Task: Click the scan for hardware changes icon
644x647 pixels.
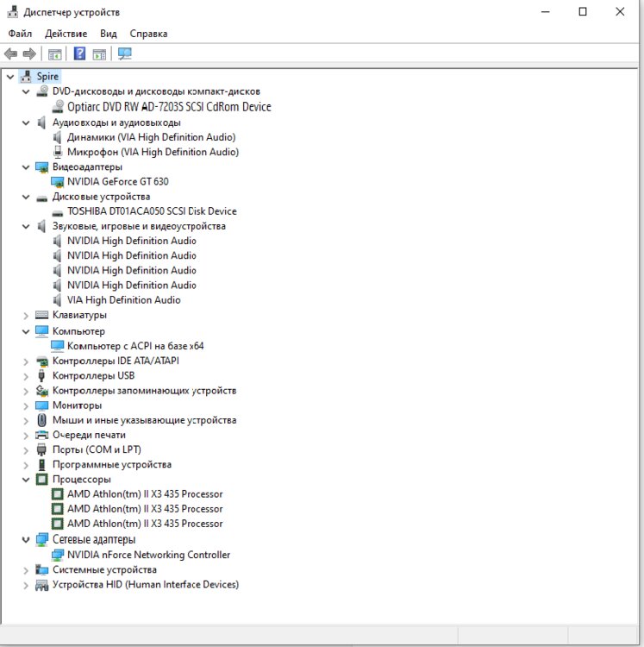Action: 125,54
